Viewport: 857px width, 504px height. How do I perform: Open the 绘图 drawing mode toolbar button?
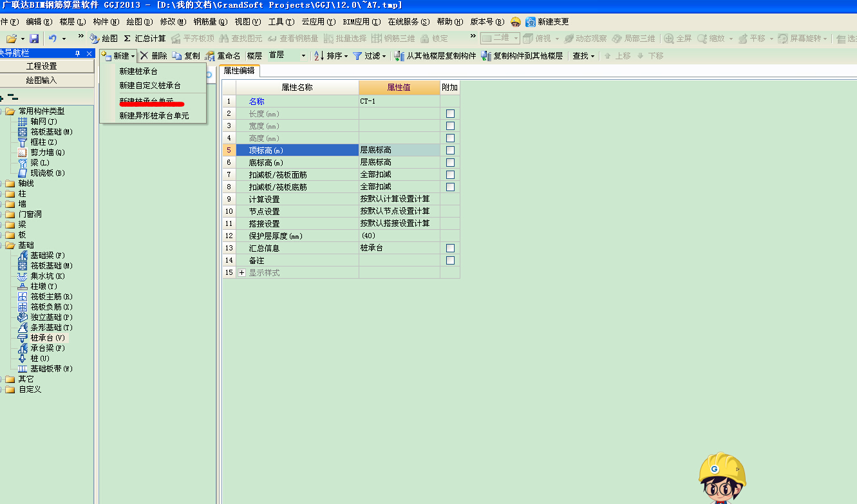tap(104, 39)
